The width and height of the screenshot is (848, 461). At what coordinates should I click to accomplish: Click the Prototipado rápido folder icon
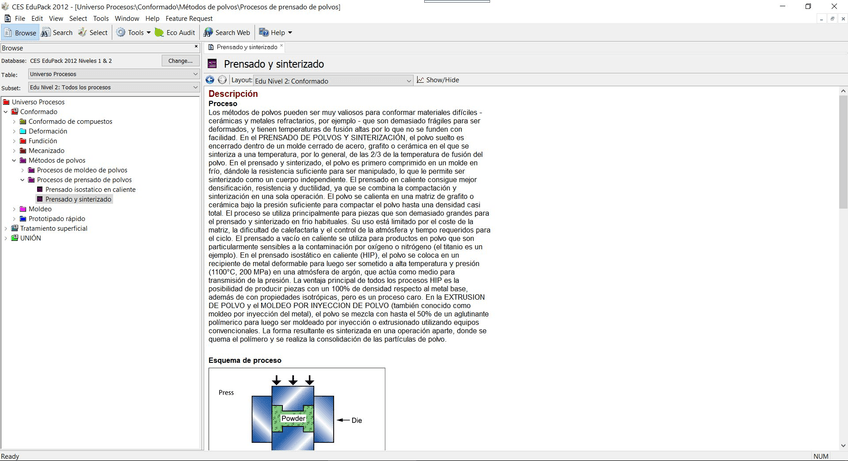[23, 219]
